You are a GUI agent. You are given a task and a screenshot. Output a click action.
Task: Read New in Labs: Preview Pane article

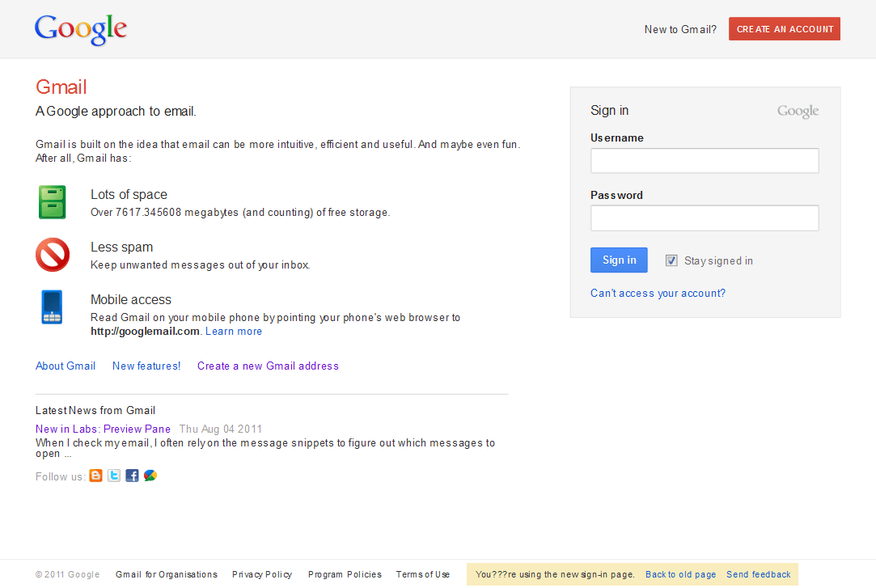[103, 429]
